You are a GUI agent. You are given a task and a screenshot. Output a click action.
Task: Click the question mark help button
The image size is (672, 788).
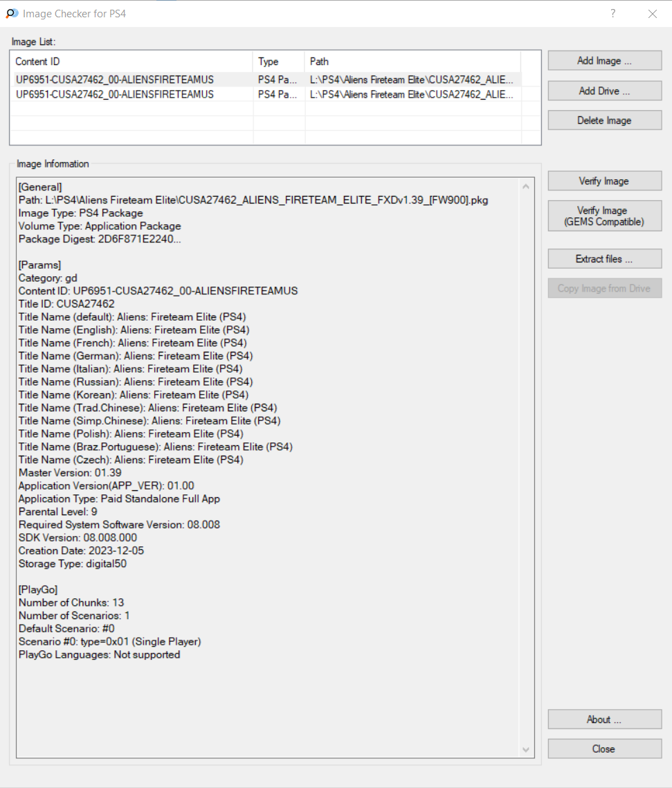coord(612,14)
